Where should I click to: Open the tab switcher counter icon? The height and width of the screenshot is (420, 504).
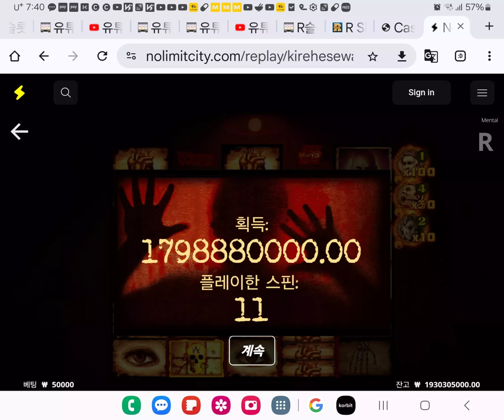(x=460, y=56)
